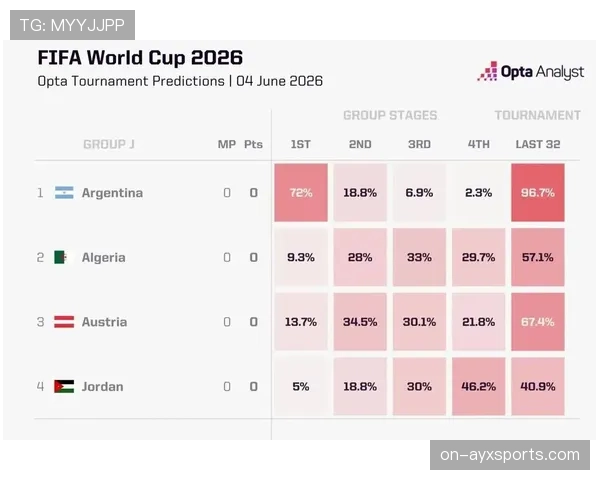Viewport: 600px width, 480px height.
Task: Click the Argentina team name
Action: 112,193
